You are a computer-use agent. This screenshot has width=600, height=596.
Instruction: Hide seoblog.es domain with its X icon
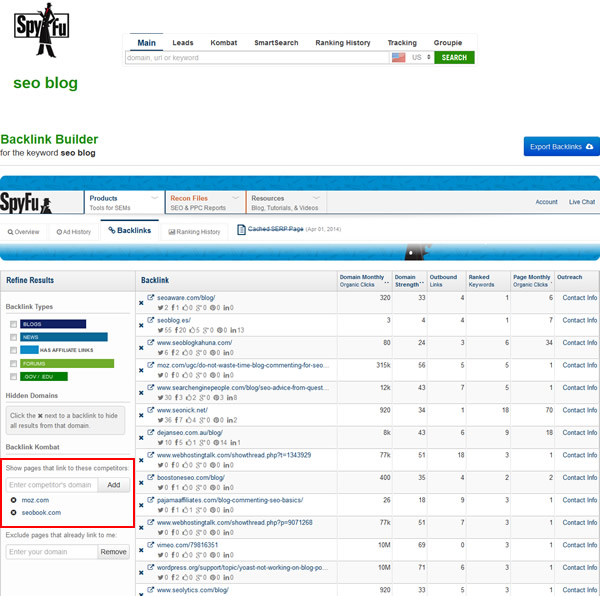pos(141,326)
